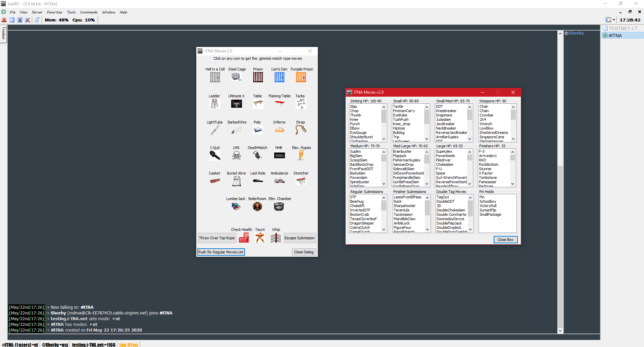Select Slap in Striking HP list
This screenshot has height=347, width=644.
pyautogui.click(x=353, y=106)
